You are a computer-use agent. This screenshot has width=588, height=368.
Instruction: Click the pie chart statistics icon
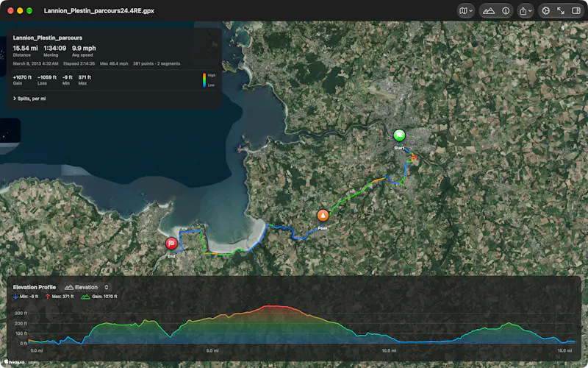(x=545, y=11)
